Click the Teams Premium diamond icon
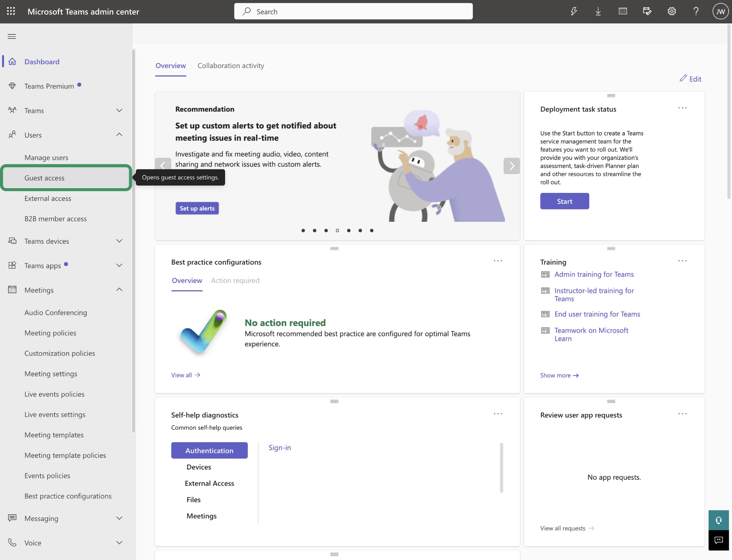 [12, 86]
